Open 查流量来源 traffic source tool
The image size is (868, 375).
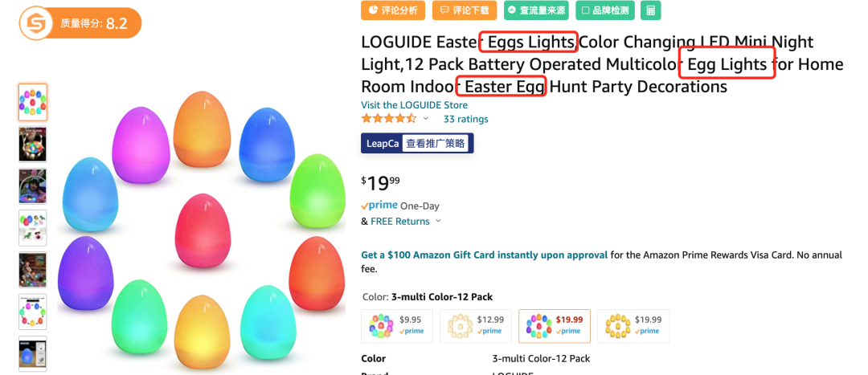coord(535,10)
